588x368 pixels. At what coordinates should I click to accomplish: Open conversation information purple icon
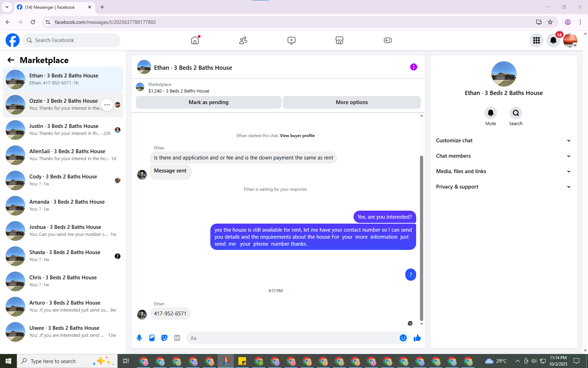414,67
